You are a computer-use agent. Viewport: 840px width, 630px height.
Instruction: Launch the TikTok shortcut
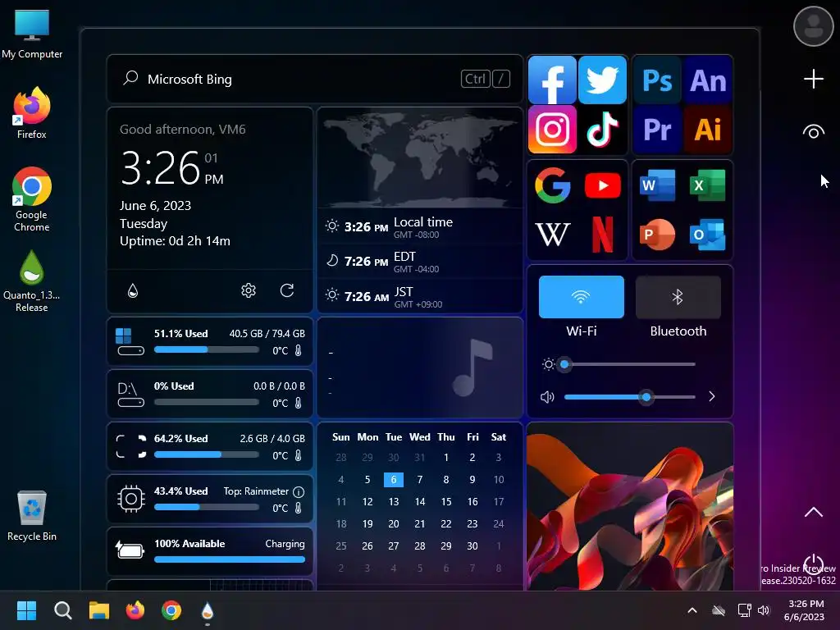[x=603, y=129]
